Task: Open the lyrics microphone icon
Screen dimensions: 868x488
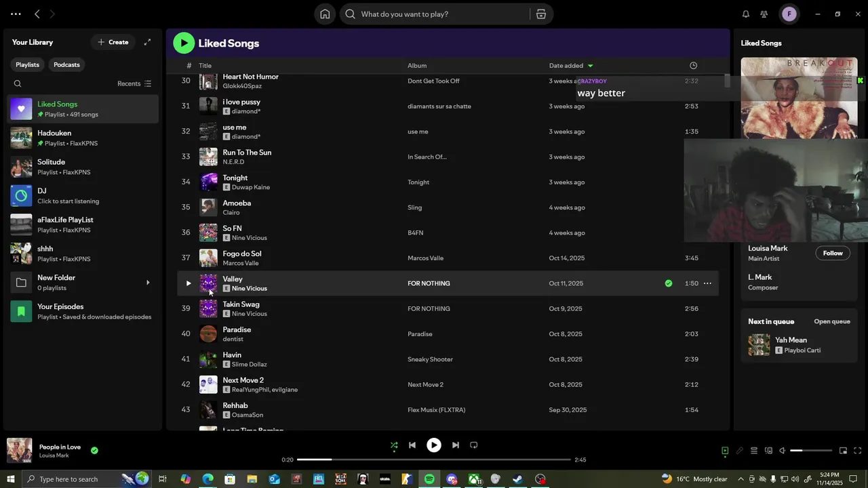Action: (740, 451)
